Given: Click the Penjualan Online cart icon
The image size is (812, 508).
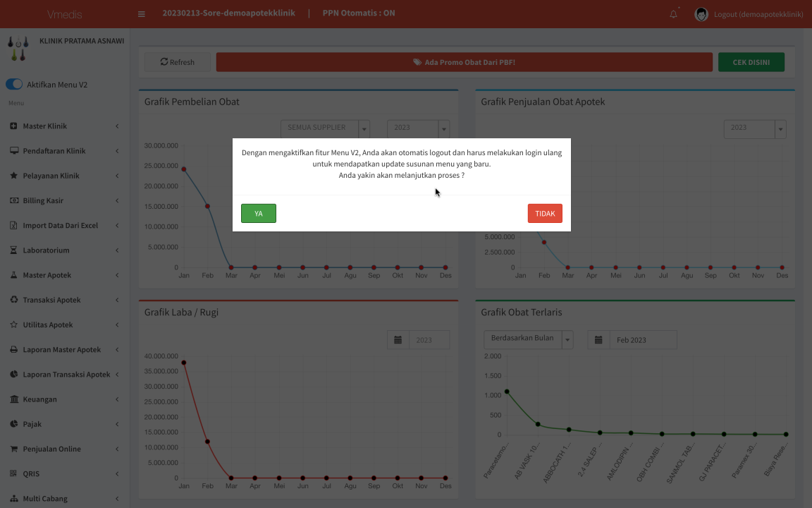Looking at the screenshot, I should pos(14,449).
